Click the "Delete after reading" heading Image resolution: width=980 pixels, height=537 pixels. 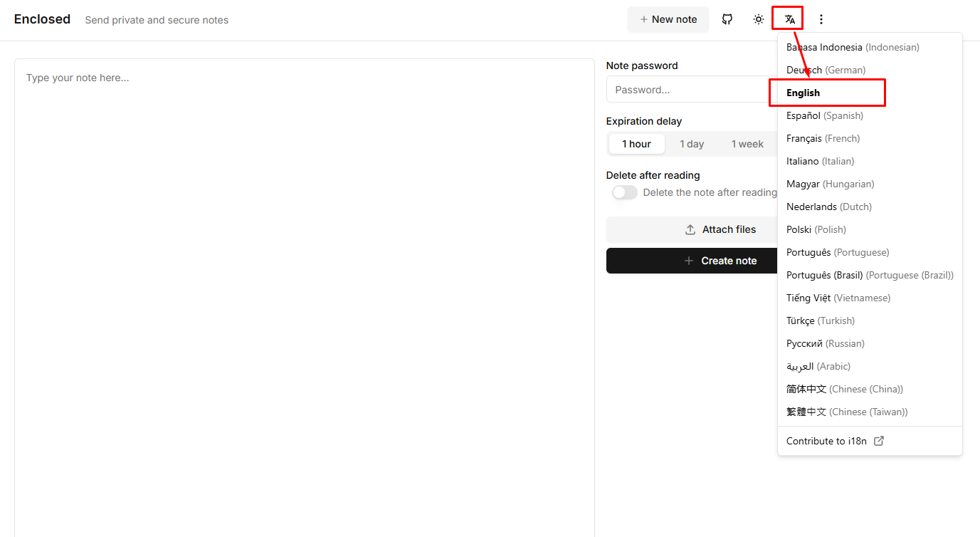653,175
